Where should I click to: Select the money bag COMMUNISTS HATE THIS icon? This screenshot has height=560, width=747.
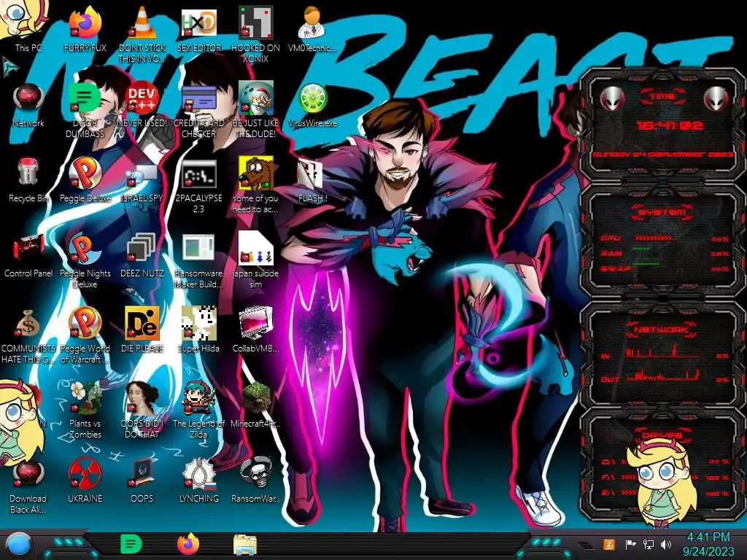pos(28,335)
